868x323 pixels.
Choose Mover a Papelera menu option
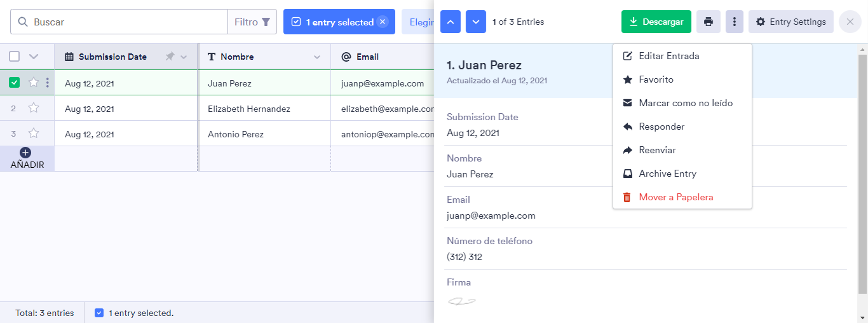[675, 197]
